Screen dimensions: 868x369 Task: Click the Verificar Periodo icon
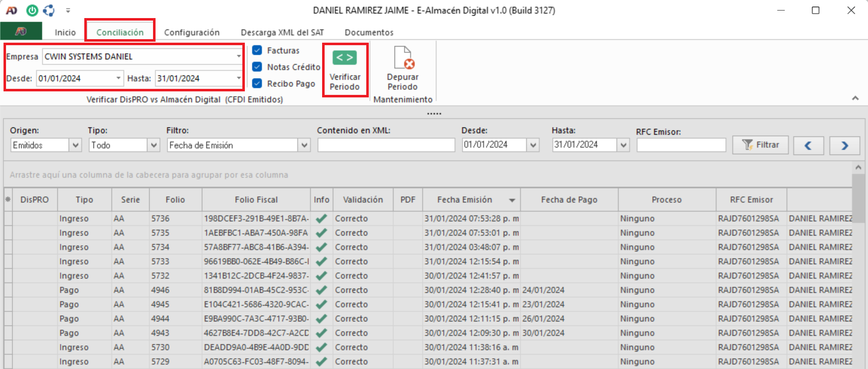tap(345, 58)
